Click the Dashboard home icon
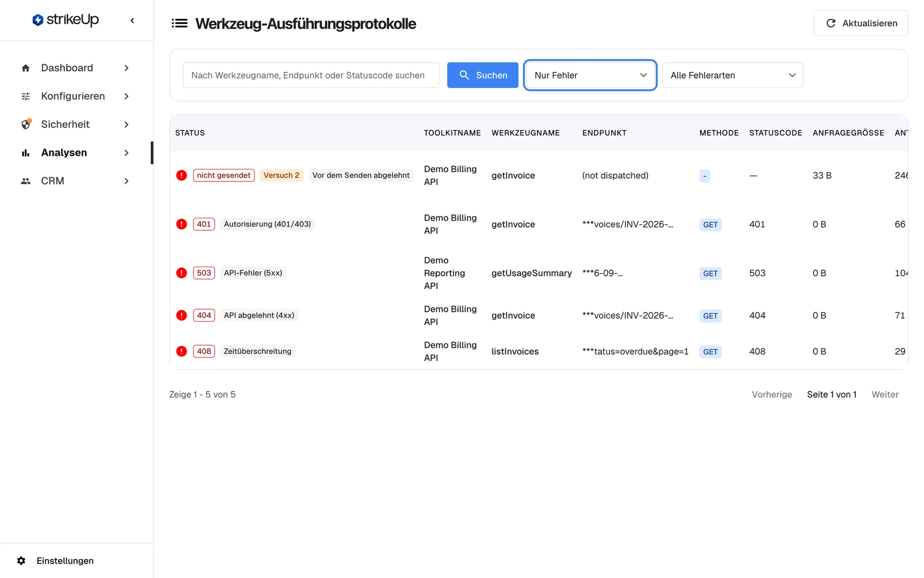This screenshot has height=578, width=924. click(26, 68)
